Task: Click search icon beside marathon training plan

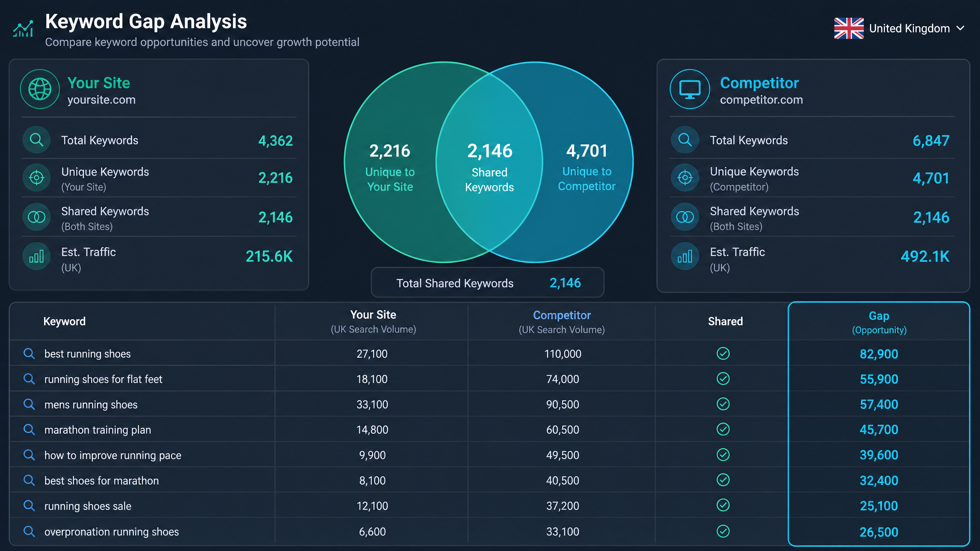Action: pyautogui.click(x=29, y=430)
